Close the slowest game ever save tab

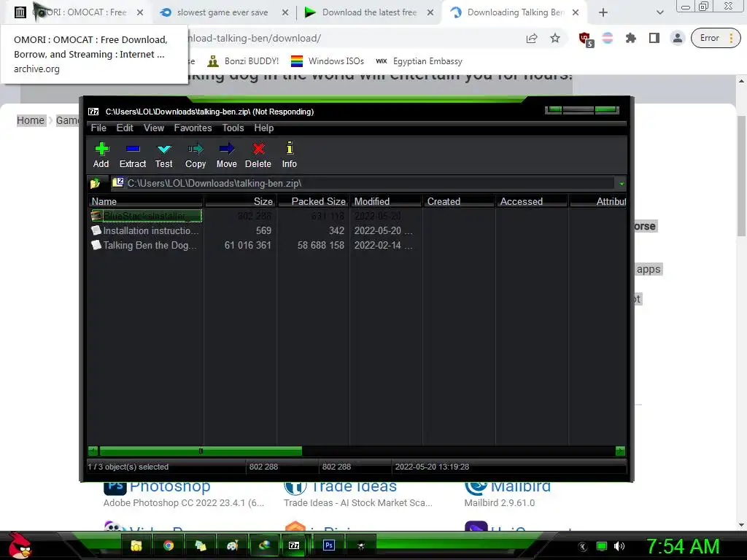(x=285, y=13)
